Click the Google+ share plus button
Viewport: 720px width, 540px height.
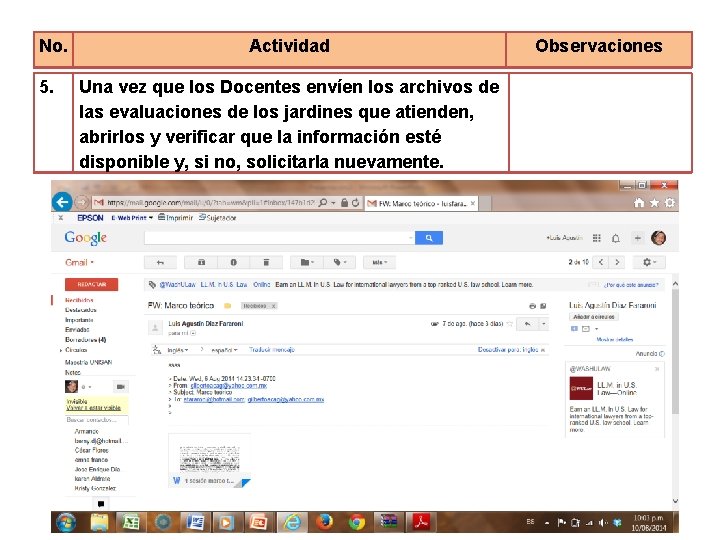coord(637,238)
